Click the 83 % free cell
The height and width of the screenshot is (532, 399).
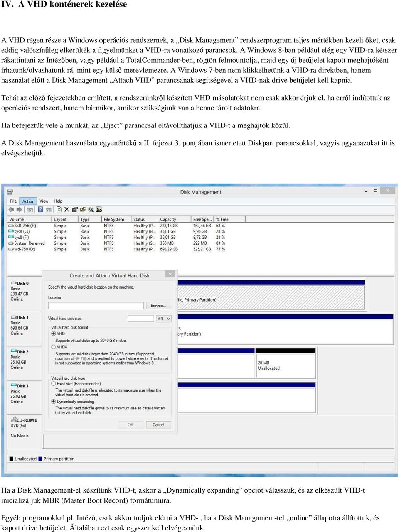(220, 243)
